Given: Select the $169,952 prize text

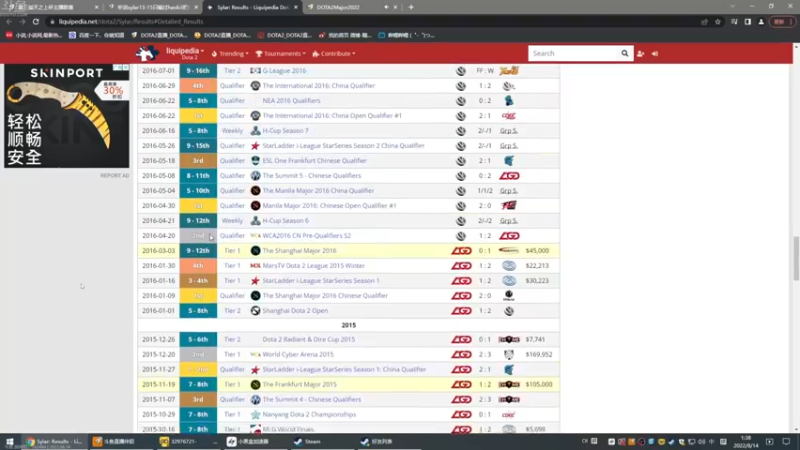Looking at the screenshot, I should [x=539, y=354].
